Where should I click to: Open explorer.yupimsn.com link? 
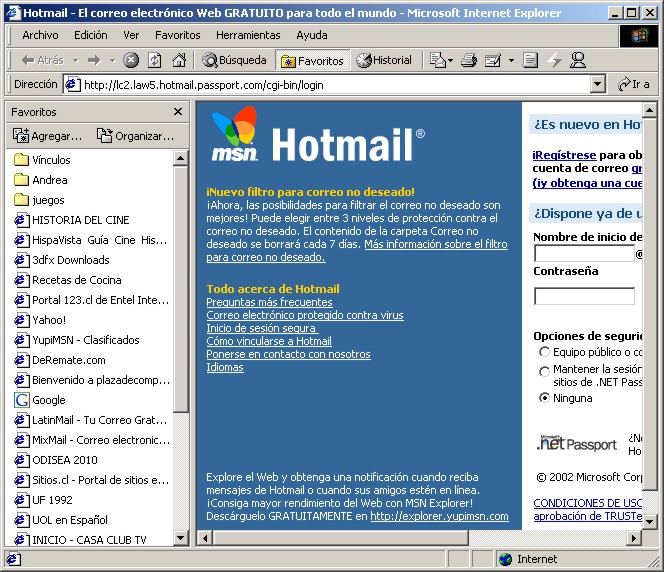point(440,517)
